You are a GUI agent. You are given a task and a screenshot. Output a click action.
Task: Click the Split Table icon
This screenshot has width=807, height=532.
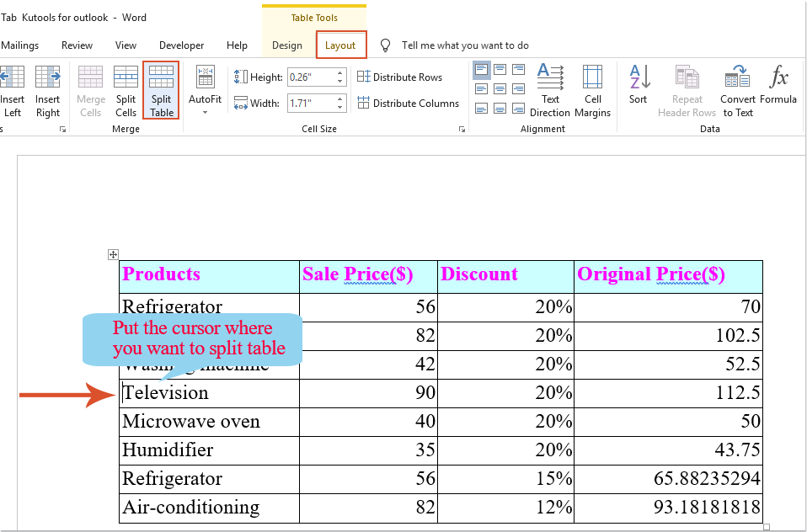[x=160, y=90]
